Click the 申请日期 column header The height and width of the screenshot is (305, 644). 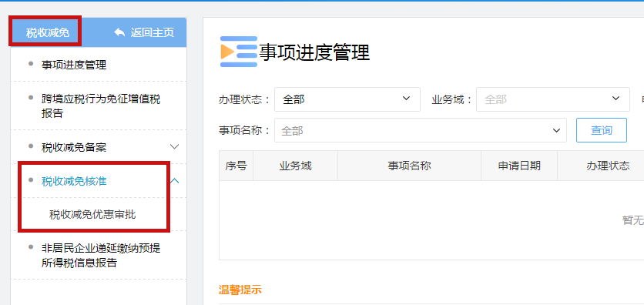519,166
